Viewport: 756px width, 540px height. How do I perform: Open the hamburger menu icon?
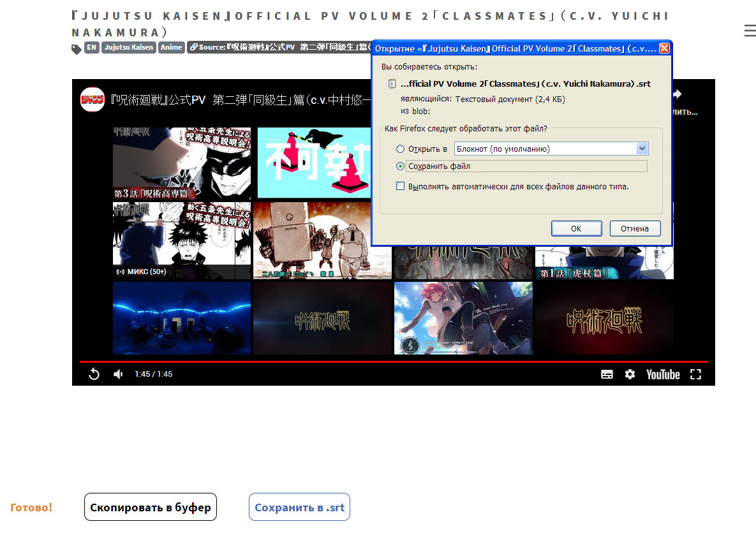pos(749,31)
